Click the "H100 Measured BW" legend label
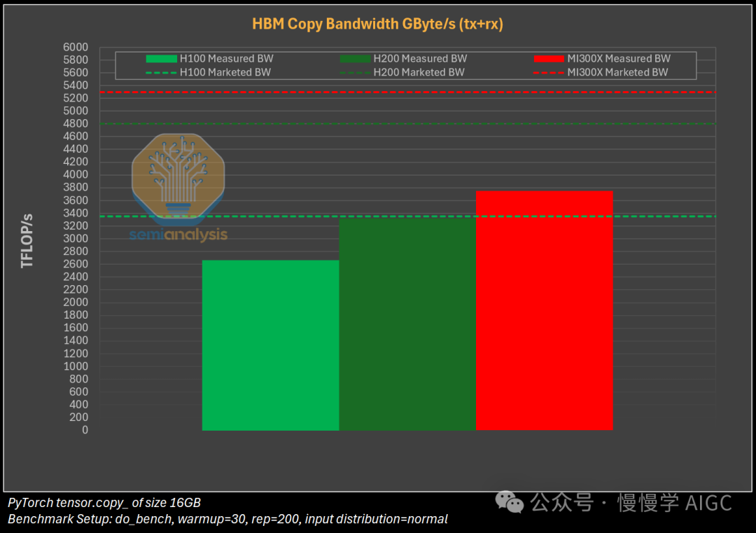The height and width of the screenshot is (533, 756). click(227, 58)
